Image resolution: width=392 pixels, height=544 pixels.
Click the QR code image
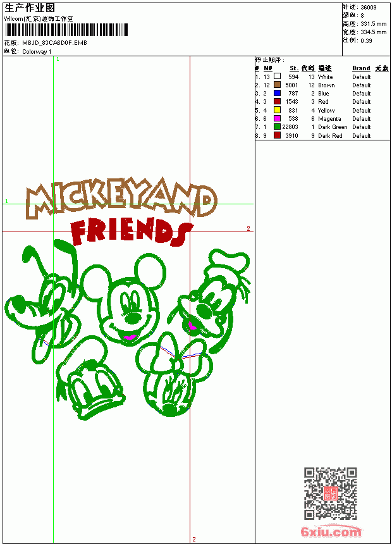coord(331,493)
